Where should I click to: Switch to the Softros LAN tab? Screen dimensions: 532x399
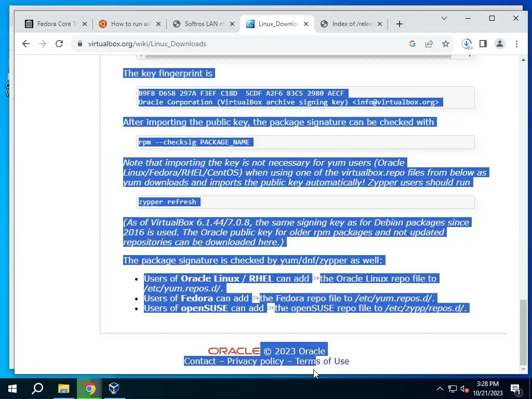click(200, 24)
